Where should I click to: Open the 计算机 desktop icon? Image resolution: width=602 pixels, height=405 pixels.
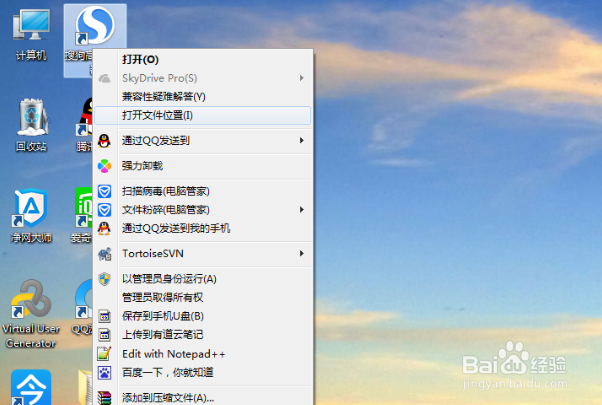(31, 35)
